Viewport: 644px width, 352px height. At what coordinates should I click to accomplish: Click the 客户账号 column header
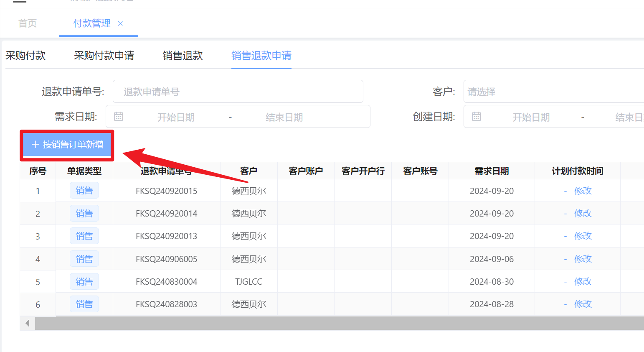[x=420, y=171]
